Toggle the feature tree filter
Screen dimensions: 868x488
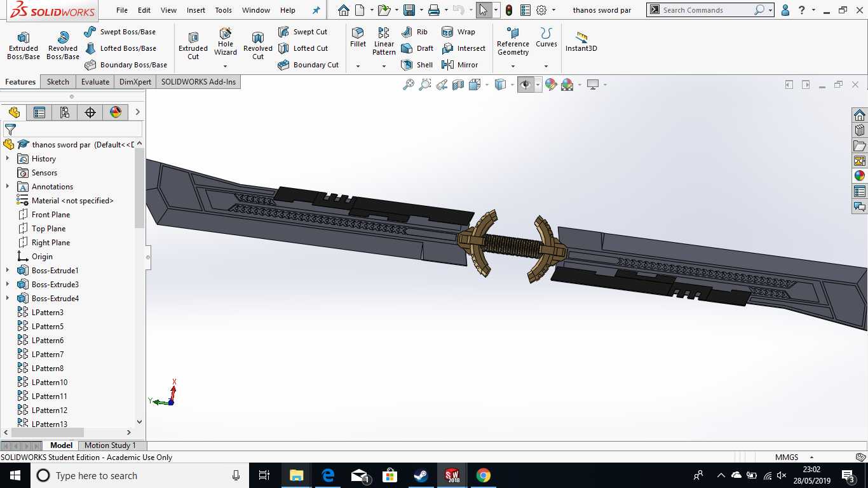pos(10,129)
